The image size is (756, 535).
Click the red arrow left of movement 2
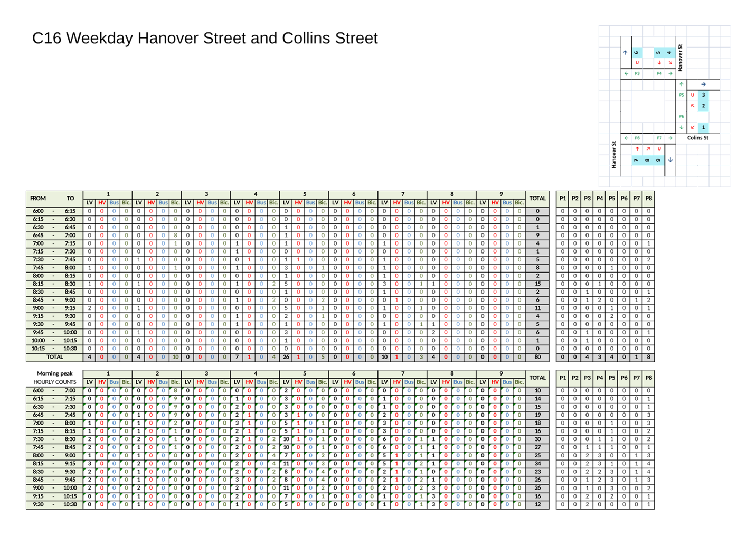pyautogui.click(x=693, y=106)
